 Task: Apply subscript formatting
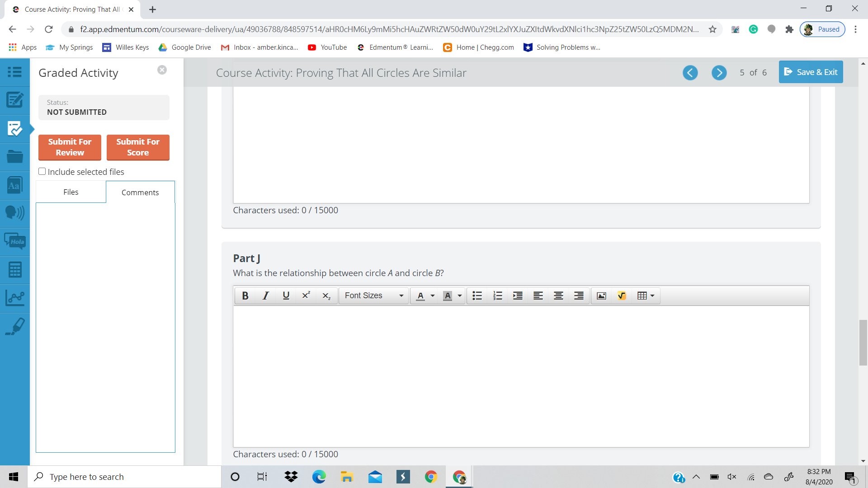pos(326,296)
